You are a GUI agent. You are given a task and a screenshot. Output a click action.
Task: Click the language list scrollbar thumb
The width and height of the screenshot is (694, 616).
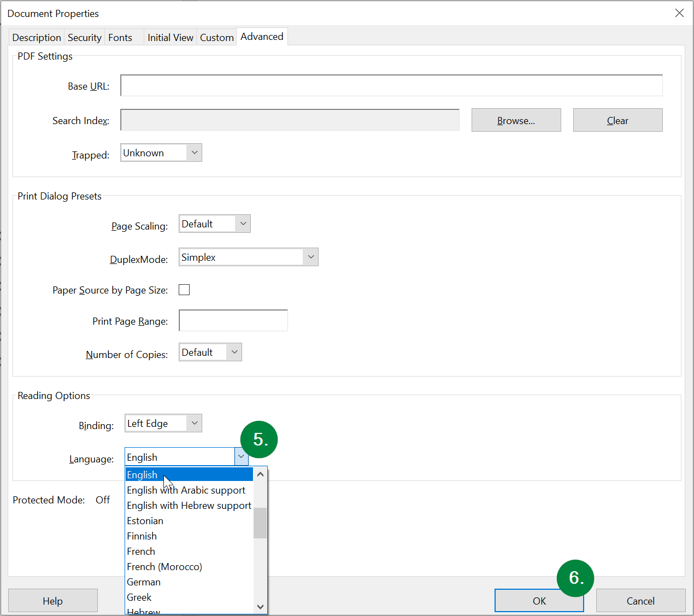pos(260,523)
